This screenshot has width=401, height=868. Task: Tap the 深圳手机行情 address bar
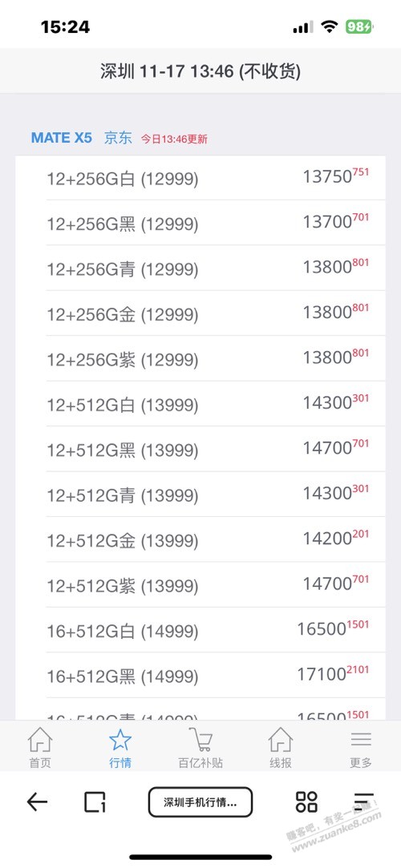tap(200, 802)
